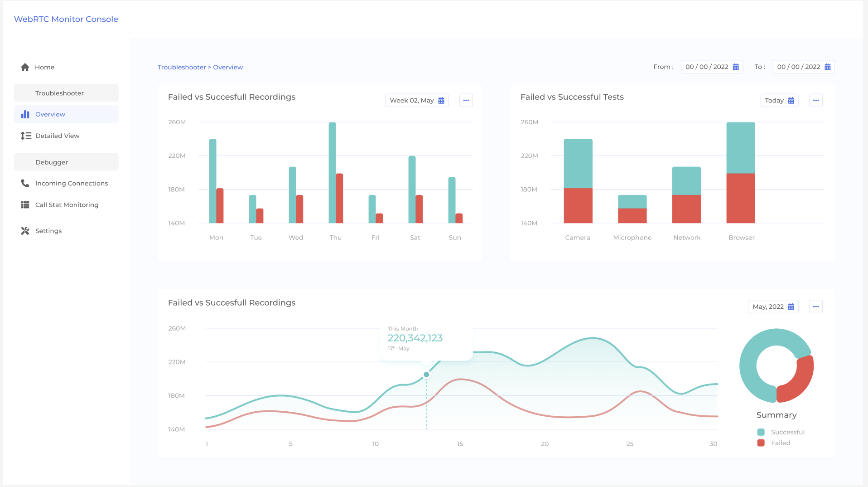Open the Today date selector on Tests chart
This screenshot has height=487, width=868.
click(779, 100)
